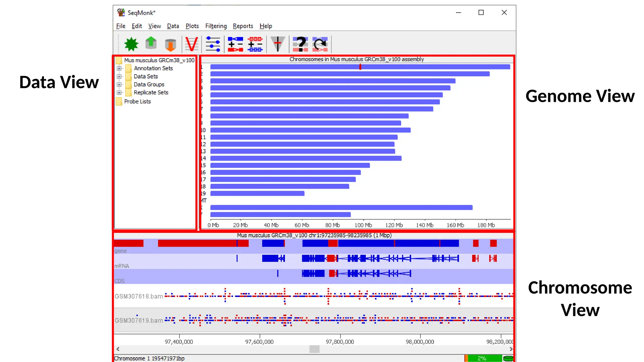Click the Change Data Tracks plus/minus icon

(x=236, y=44)
